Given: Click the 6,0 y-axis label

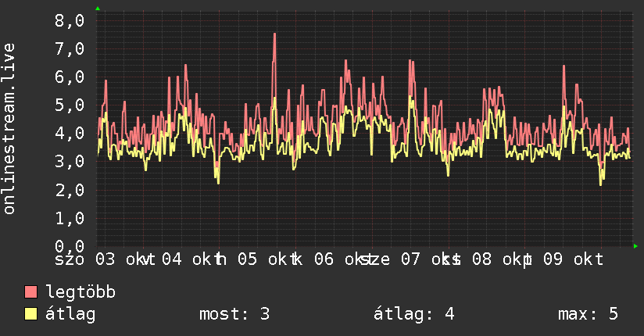Looking at the screenshot, I should click(70, 77).
